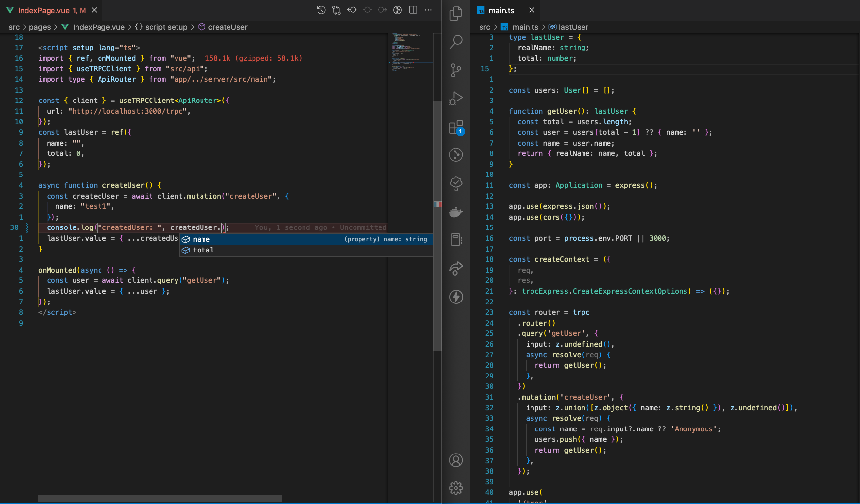The height and width of the screenshot is (504, 860).
Task: Open the Source Control view
Action: click(x=456, y=70)
